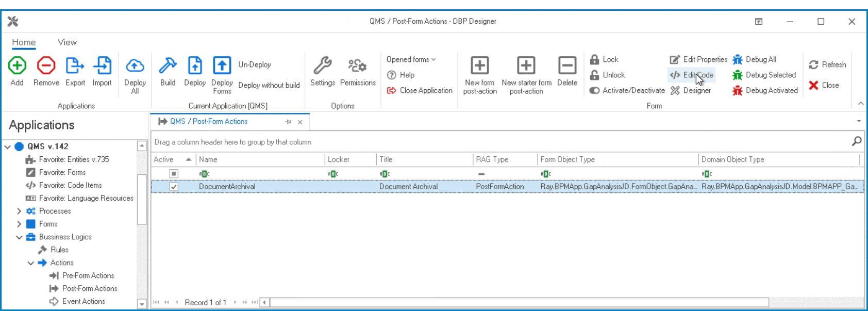Screen dimensions: 868x311
Task: Open the Designer tool
Action: point(690,90)
